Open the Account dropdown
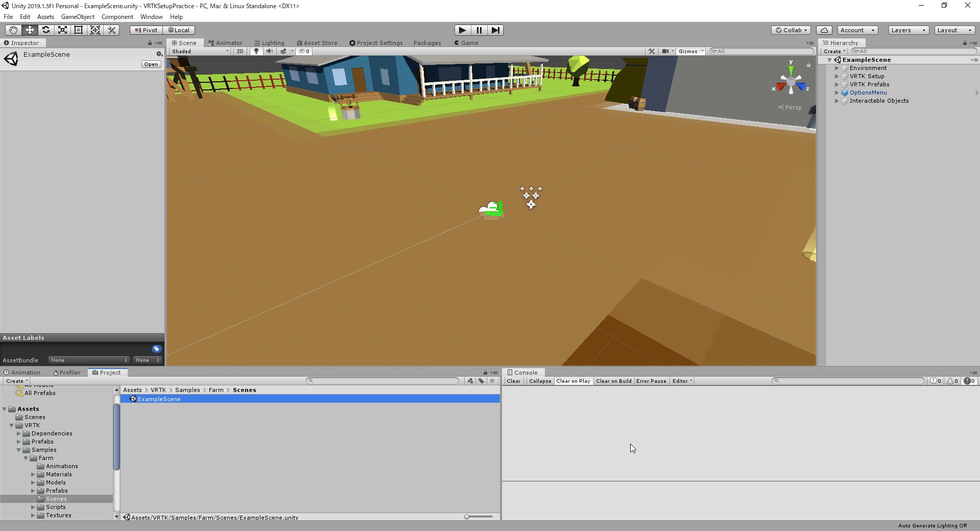 point(857,30)
